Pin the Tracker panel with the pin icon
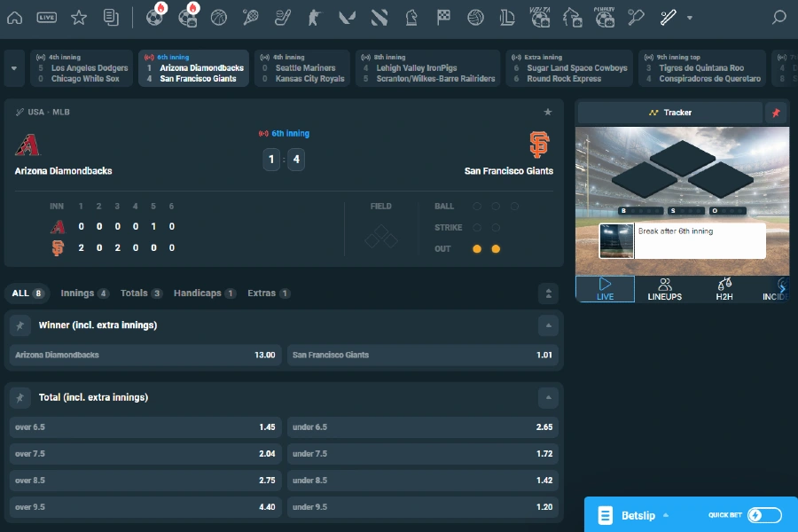The image size is (798, 532). [776, 112]
